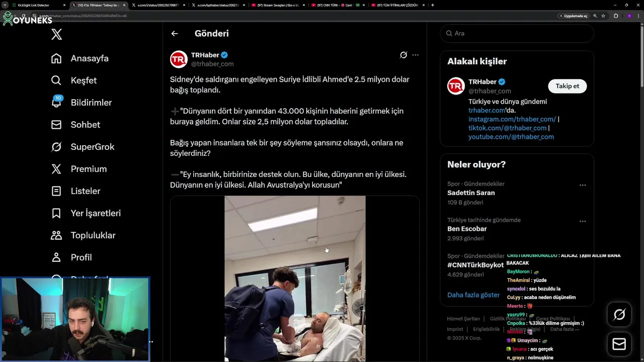644x362 pixels.
Task: Open Erişilebilirlik footer link
Action: (487, 329)
